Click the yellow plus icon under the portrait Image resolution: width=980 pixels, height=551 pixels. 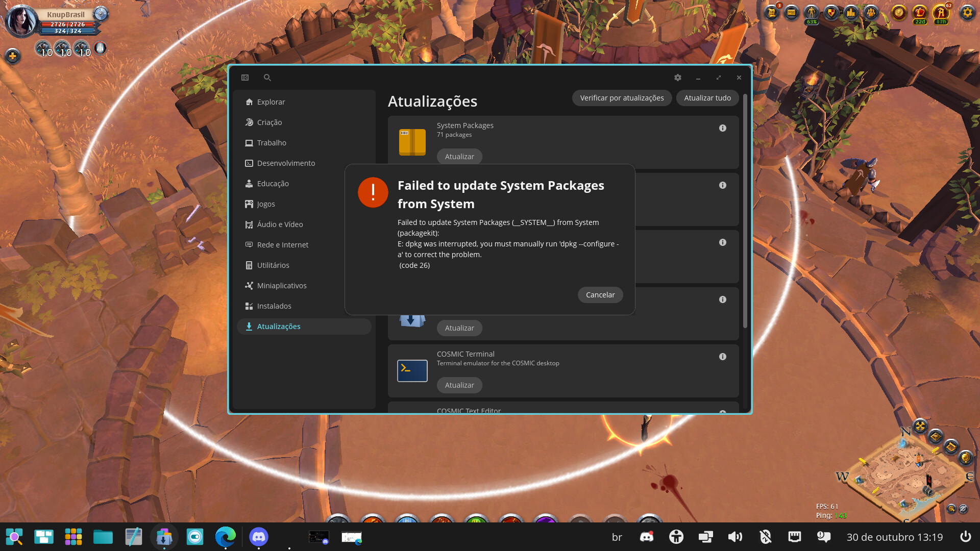click(x=13, y=56)
